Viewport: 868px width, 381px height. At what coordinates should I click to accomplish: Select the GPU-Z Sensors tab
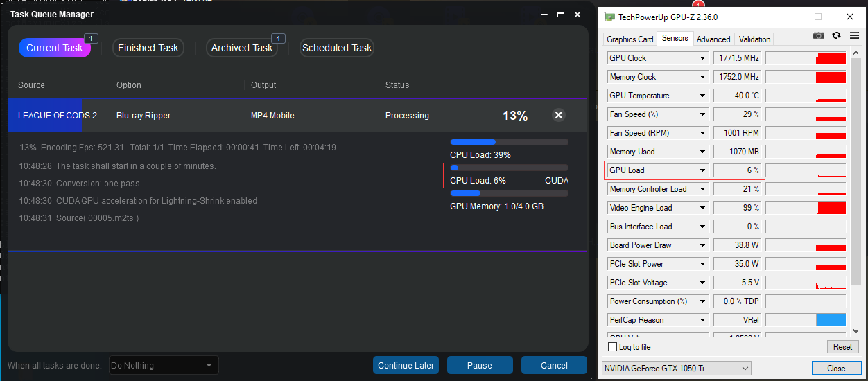coord(675,38)
